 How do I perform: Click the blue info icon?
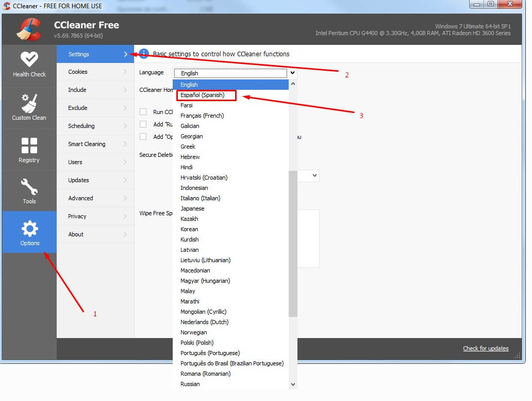144,54
